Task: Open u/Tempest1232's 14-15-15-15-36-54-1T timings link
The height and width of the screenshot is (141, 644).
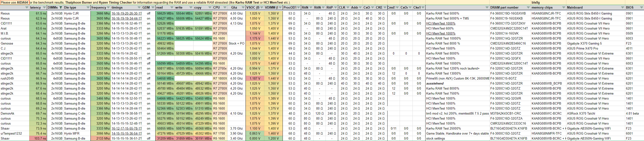Action: coord(127,133)
